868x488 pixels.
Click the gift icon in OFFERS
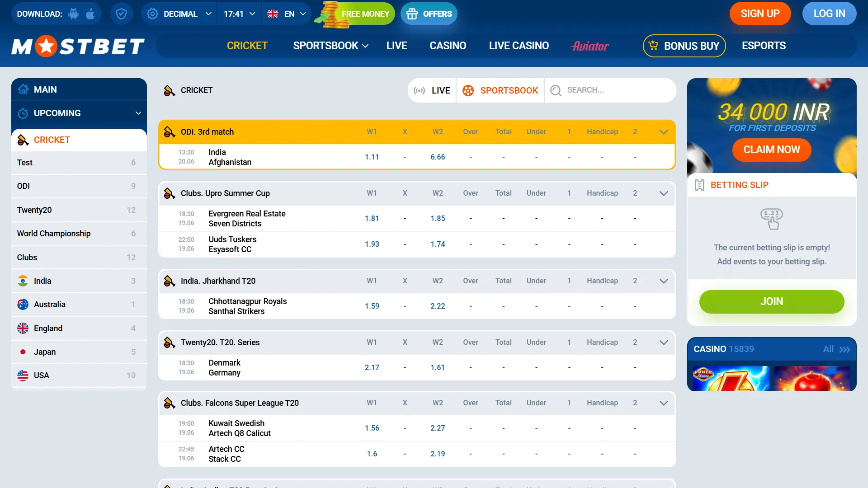click(412, 14)
